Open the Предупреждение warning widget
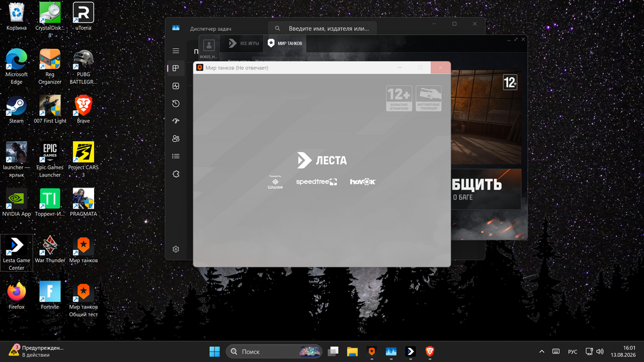This screenshot has width=644, height=362. coord(37,351)
